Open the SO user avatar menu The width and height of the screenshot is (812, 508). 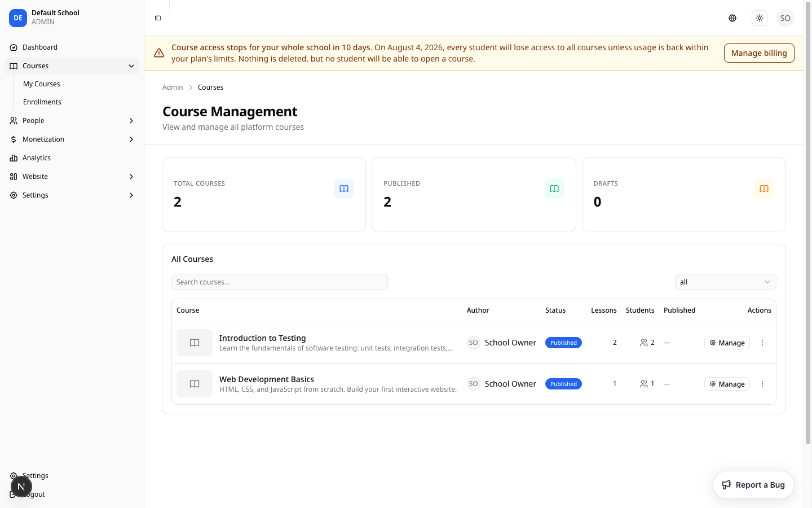coord(785,18)
